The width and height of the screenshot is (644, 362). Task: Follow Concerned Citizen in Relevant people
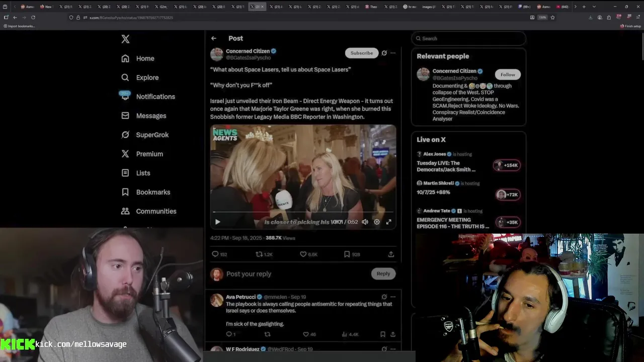(x=508, y=74)
